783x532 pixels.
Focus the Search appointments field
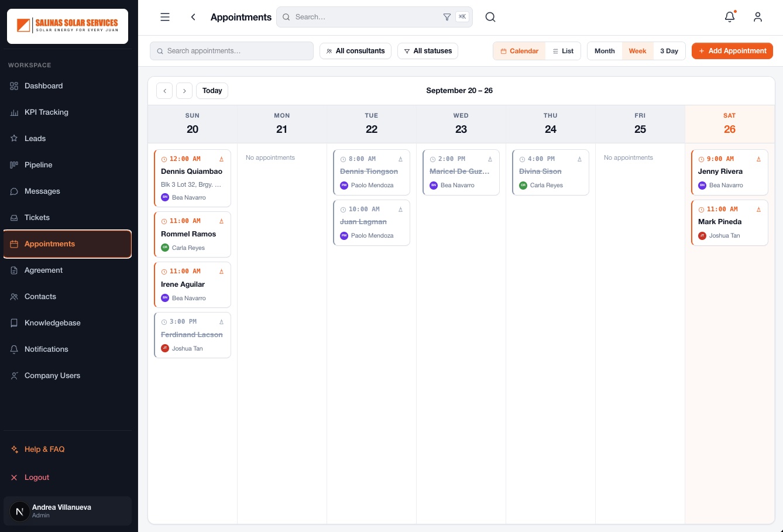point(232,51)
